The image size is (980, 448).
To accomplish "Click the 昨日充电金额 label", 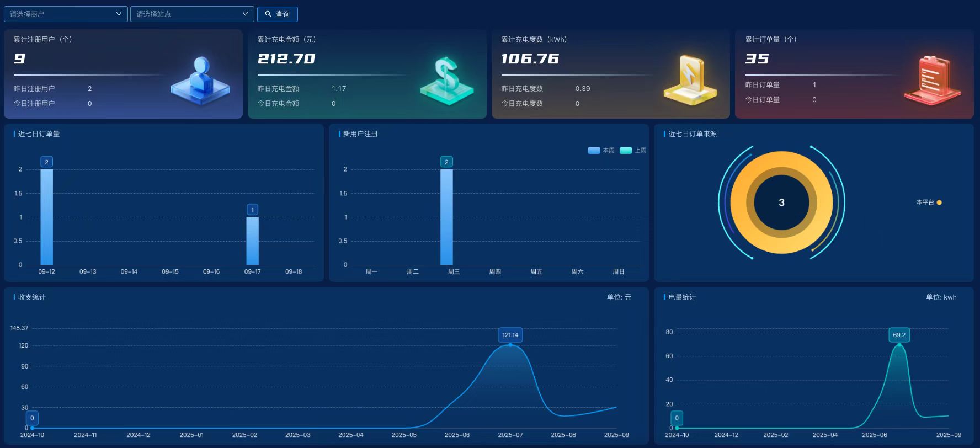I will coord(278,89).
